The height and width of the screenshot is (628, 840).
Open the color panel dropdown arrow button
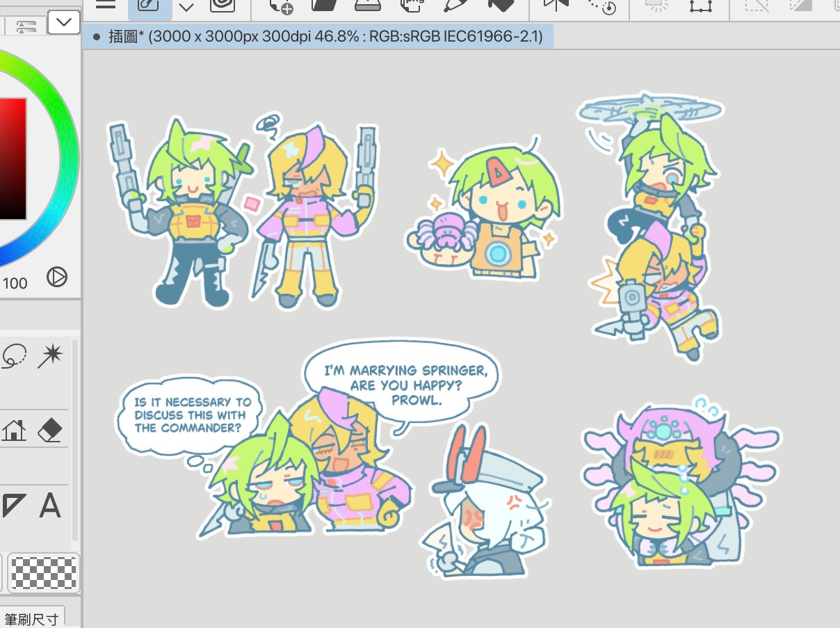click(63, 22)
